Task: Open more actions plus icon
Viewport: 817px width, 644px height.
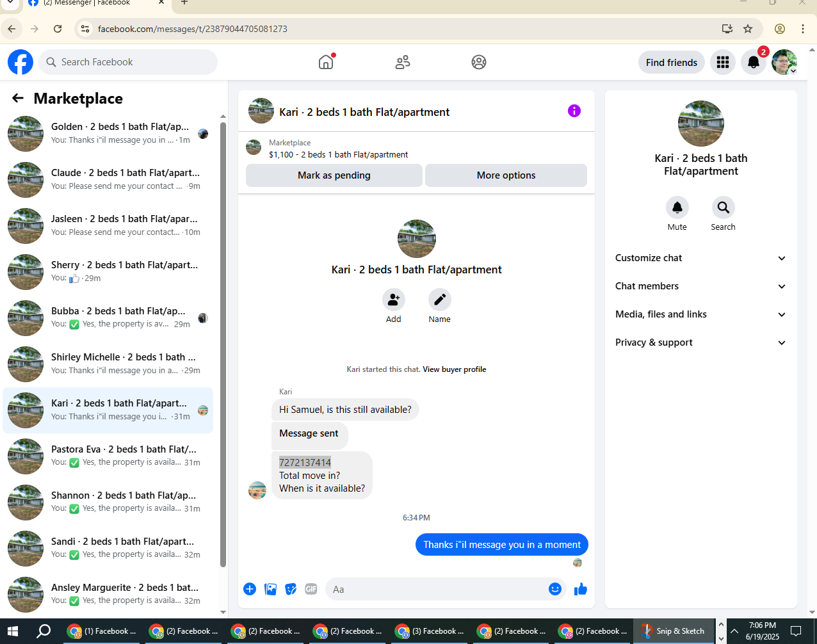Action: [250, 589]
